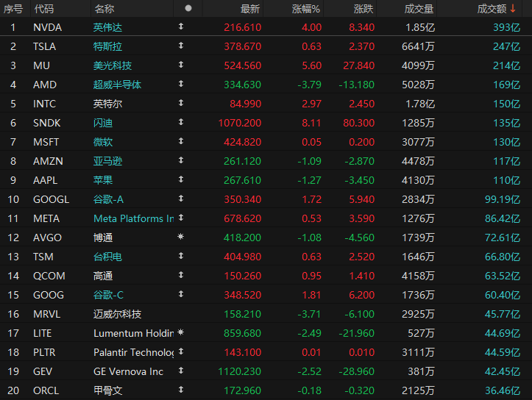Image resolution: width=532 pixels, height=400 pixels.
Task: Select the 高通 name cell
Action: coord(103,276)
